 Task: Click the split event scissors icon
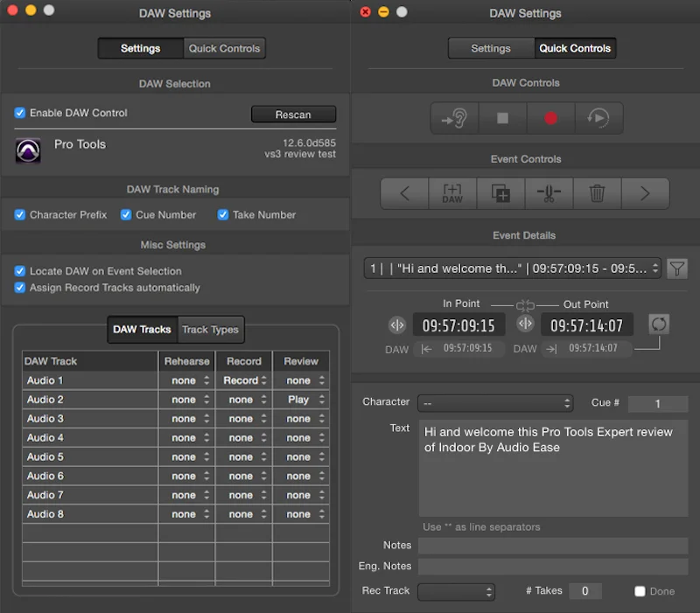pyautogui.click(x=549, y=193)
